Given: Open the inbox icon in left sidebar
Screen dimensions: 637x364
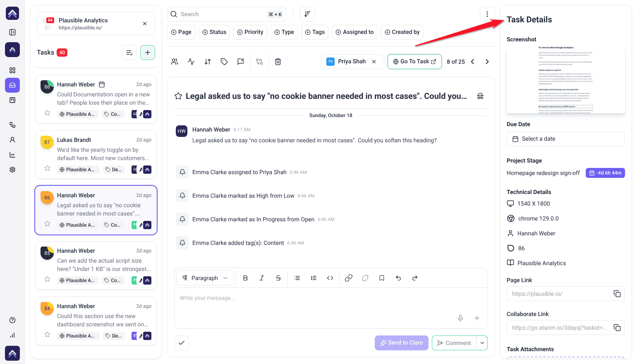Looking at the screenshot, I should pos(12,85).
